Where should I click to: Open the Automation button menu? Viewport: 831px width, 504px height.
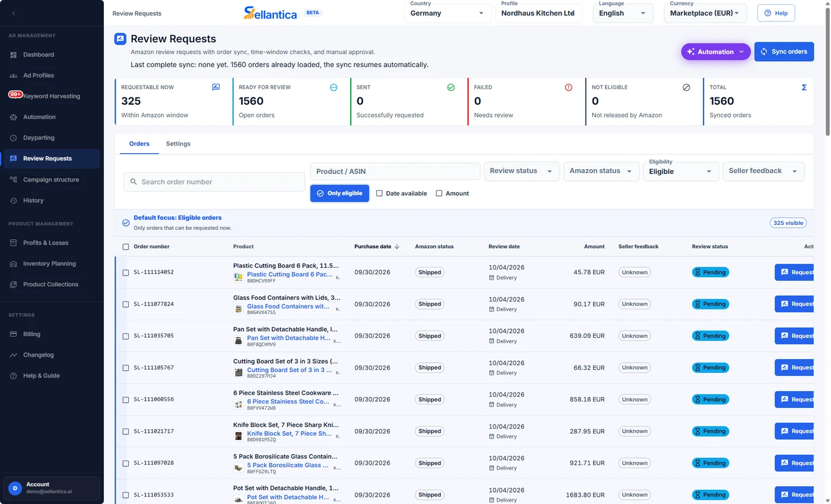[x=715, y=52]
